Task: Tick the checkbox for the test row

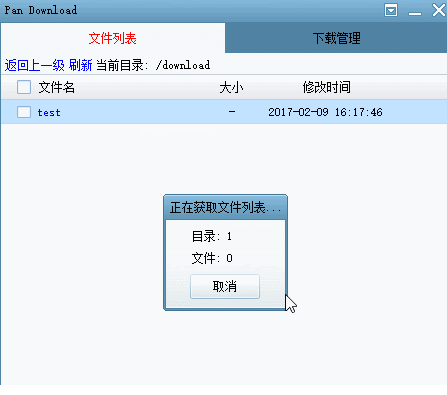Action: (x=24, y=112)
